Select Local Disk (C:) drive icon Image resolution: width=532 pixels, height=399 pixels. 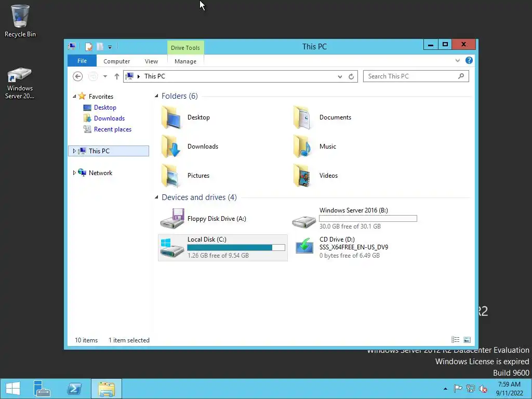171,248
